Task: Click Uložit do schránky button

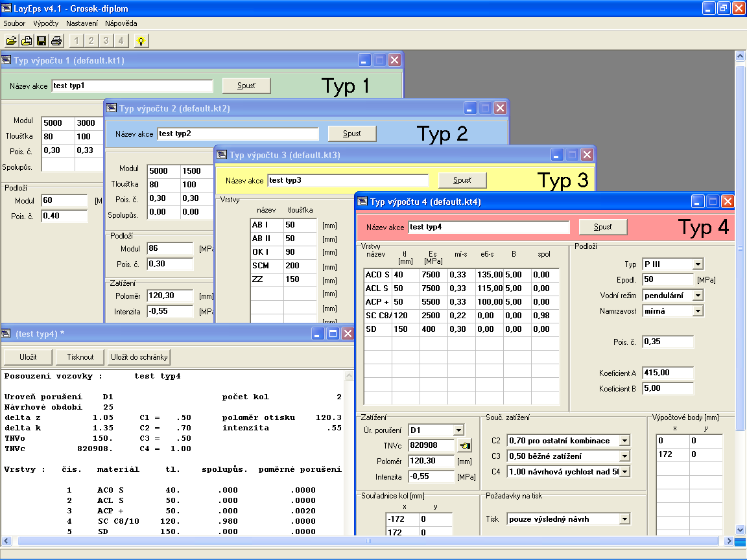Action: click(x=139, y=357)
